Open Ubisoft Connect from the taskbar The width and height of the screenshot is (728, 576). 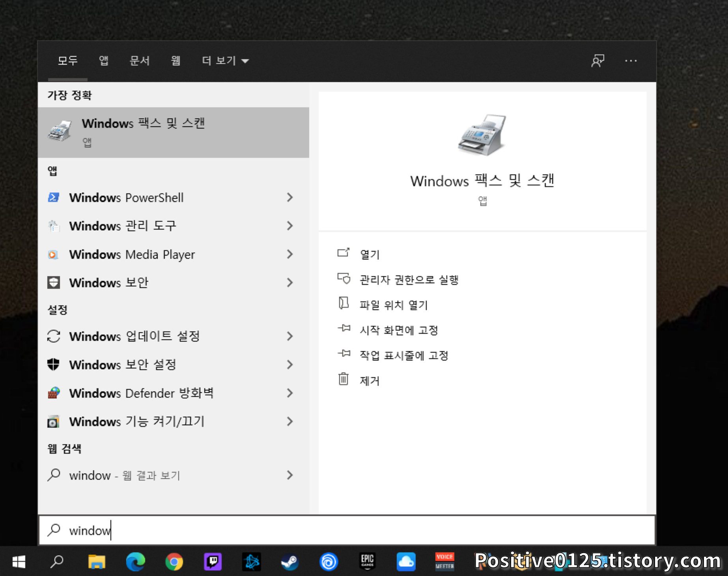[x=329, y=562]
